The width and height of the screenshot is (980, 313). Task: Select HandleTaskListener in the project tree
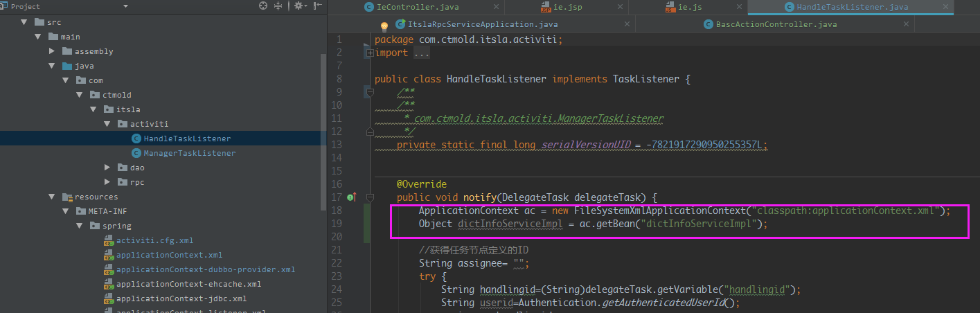(187, 138)
